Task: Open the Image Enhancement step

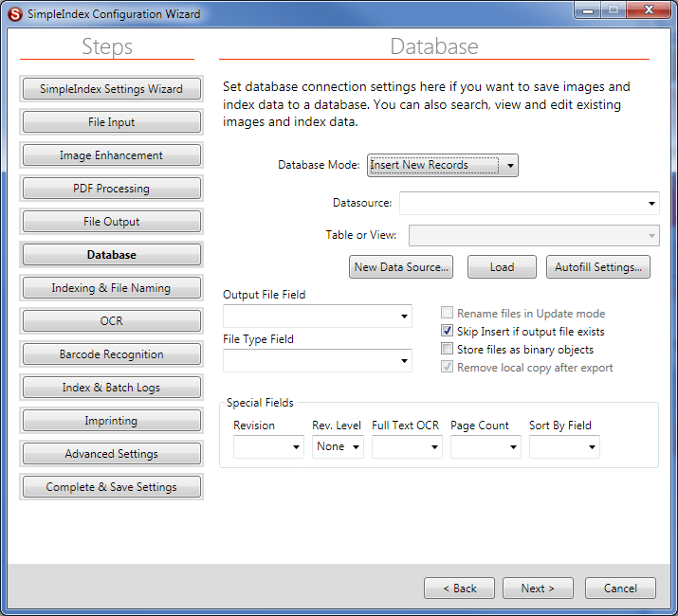Action: point(112,155)
